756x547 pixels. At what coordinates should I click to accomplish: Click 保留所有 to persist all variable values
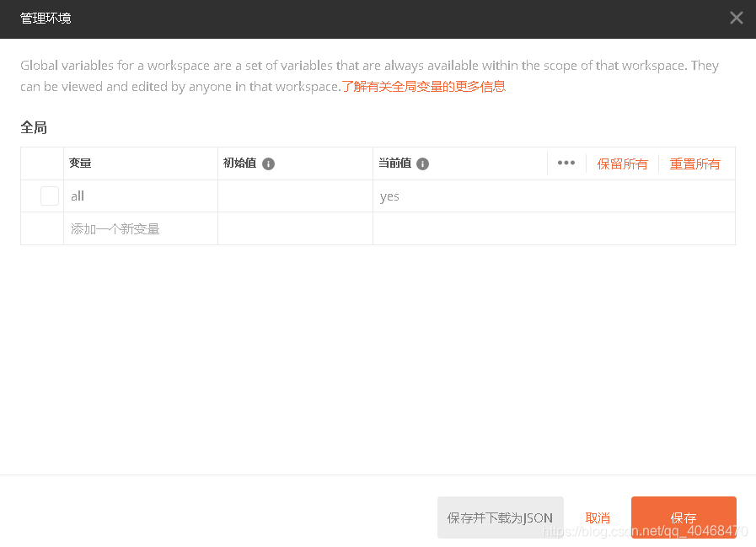[x=622, y=164]
